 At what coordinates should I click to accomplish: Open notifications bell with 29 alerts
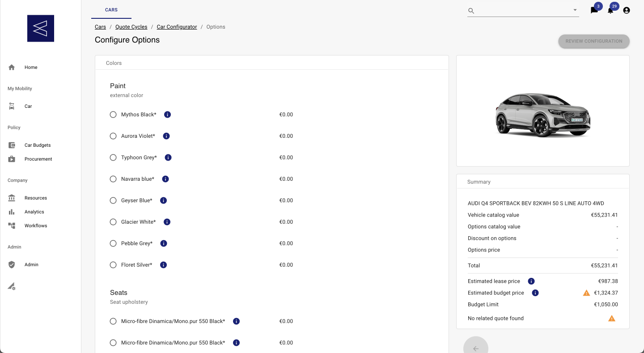tap(610, 10)
